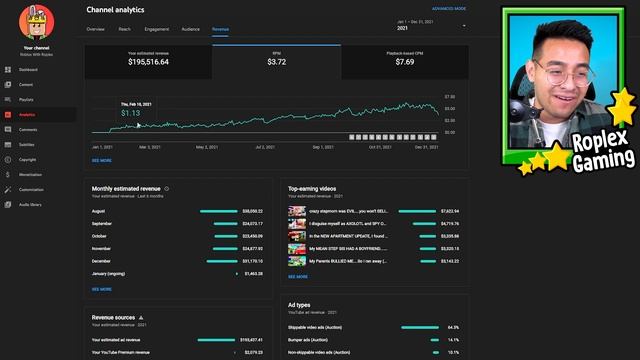Click Your estimated ad revenue row

[177, 340]
